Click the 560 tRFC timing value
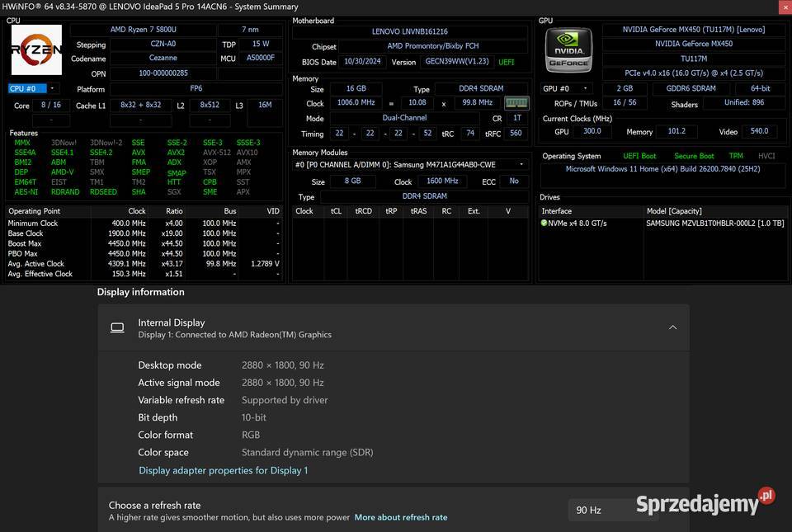This screenshot has width=792, height=532. click(515, 134)
